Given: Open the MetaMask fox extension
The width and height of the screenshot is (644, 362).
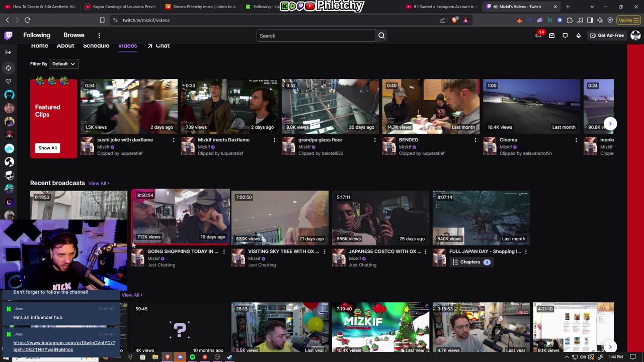Looking at the screenshot, I should pos(520,20).
